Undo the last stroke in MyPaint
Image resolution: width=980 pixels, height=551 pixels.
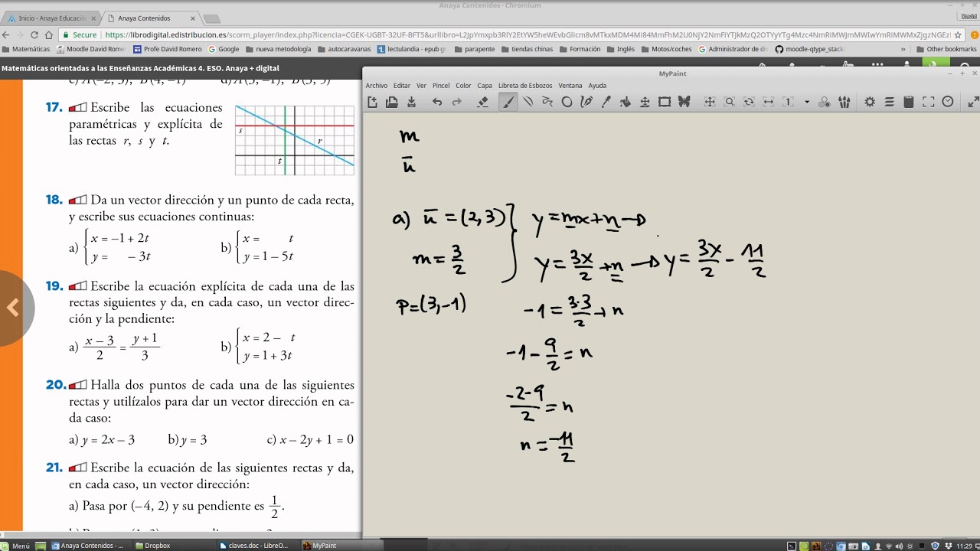coord(437,102)
